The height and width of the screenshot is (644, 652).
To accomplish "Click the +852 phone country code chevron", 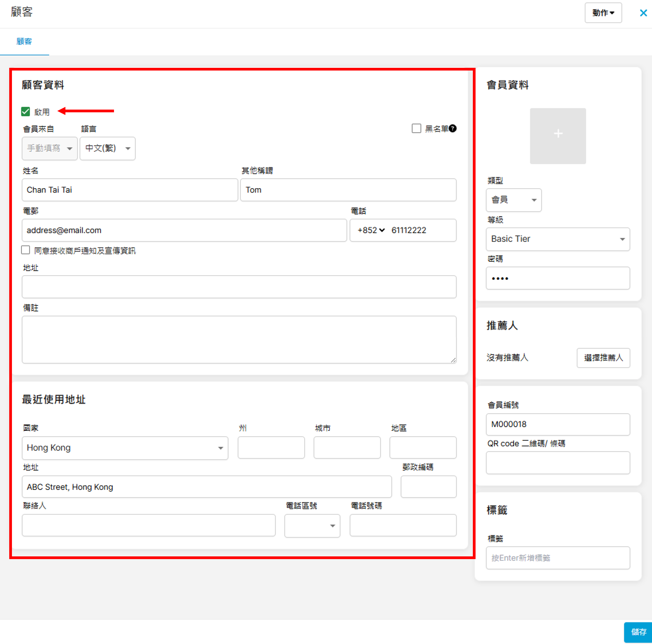I will pyautogui.click(x=382, y=230).
